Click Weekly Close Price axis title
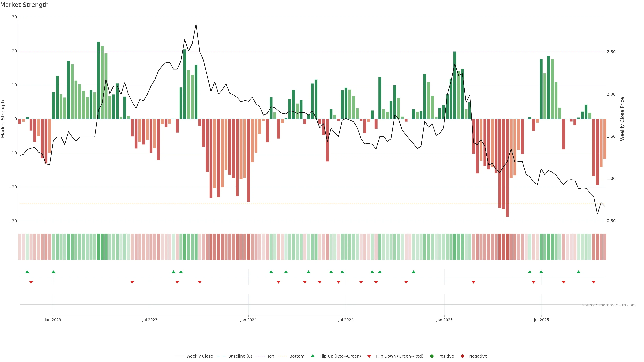 point(622,119)
